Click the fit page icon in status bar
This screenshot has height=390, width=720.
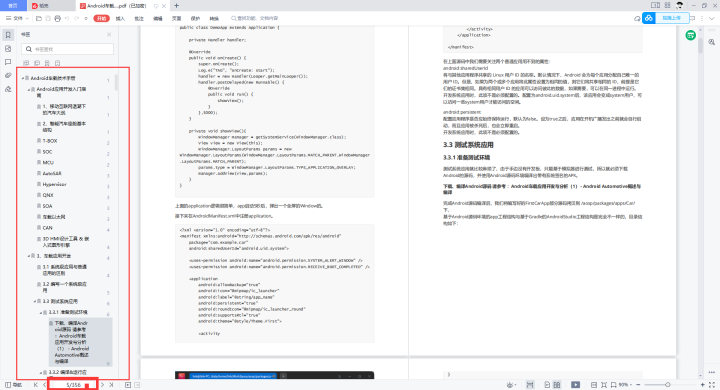click(604, 385)
